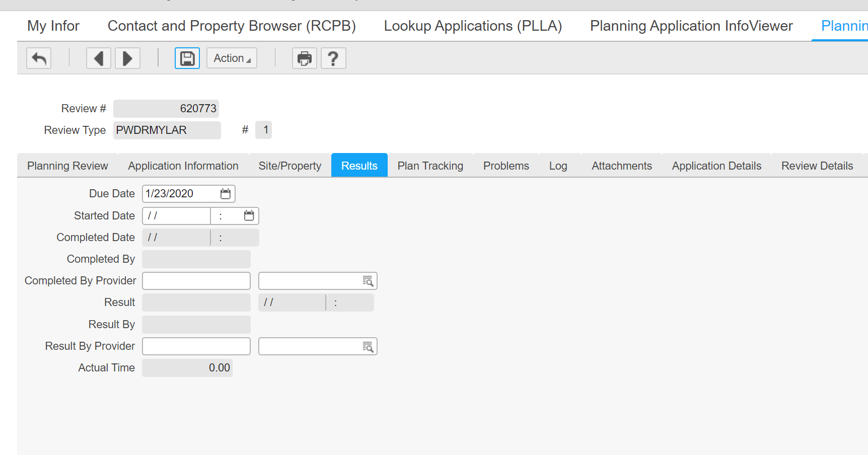
Task: Click the Review # field 620773
Action: [166, 109]
